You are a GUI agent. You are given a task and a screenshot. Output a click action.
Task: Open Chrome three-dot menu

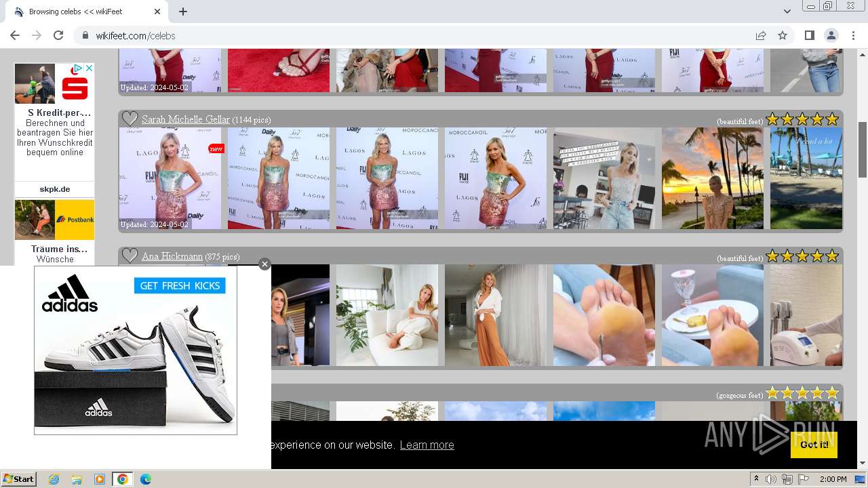click(853, 35)
